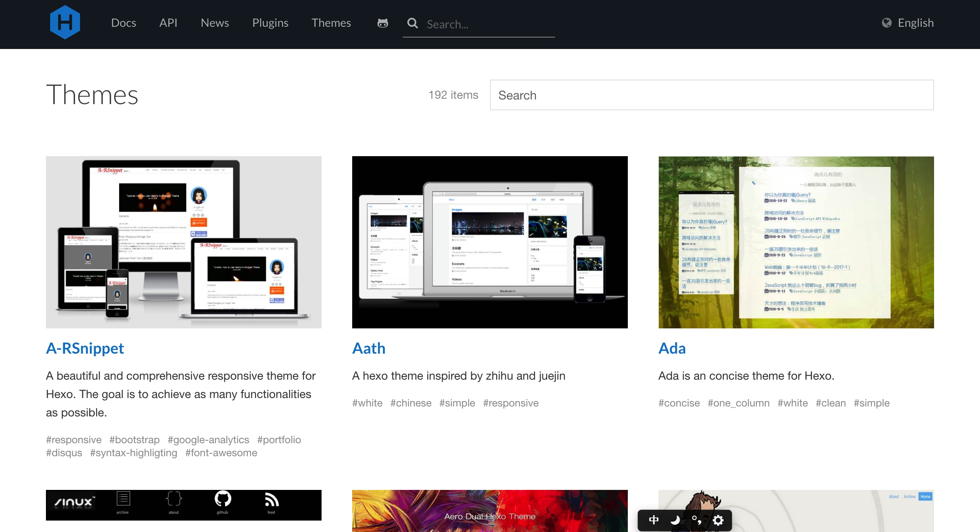Click the Hexo hexagon logo

(65, 23)
